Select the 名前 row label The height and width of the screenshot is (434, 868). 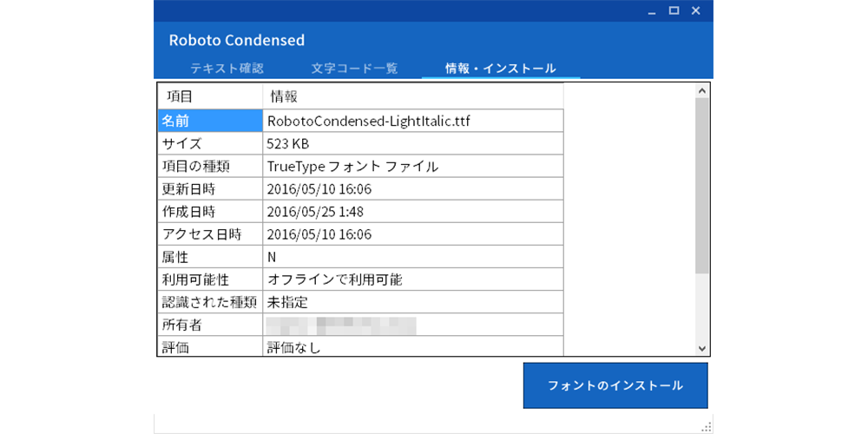click(x=210, y=121)
